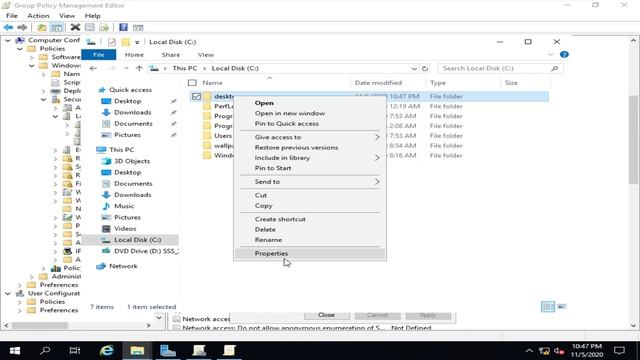Collapse User Configuration tree node

pyautogui.click(x=8, y=293)
